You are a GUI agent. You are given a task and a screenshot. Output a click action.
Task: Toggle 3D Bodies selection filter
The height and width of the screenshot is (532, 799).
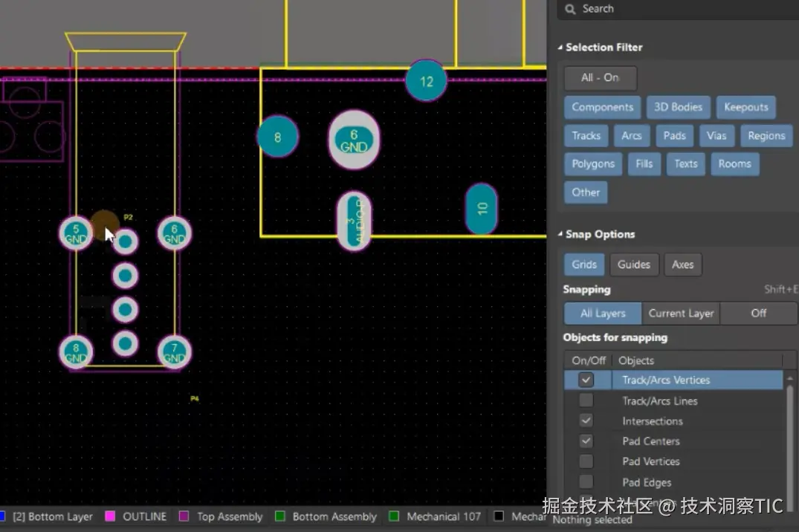pyautogui.click(x=679, y=108)
